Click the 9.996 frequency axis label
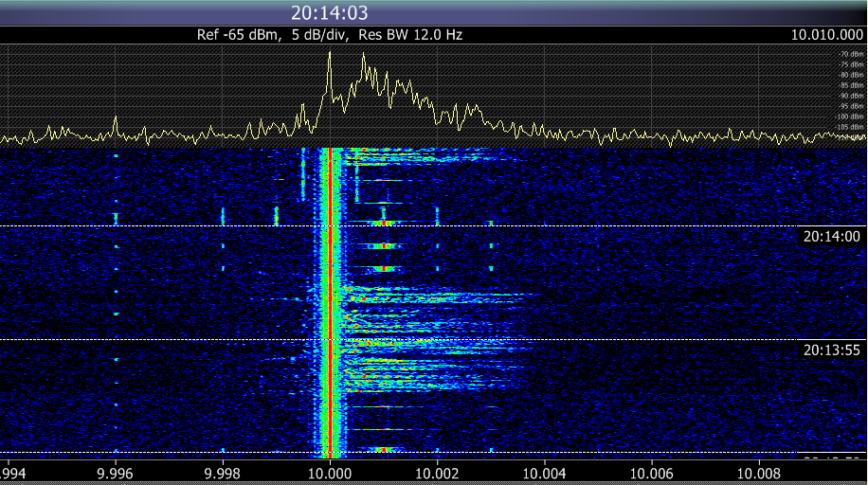 tap(115, 469)
